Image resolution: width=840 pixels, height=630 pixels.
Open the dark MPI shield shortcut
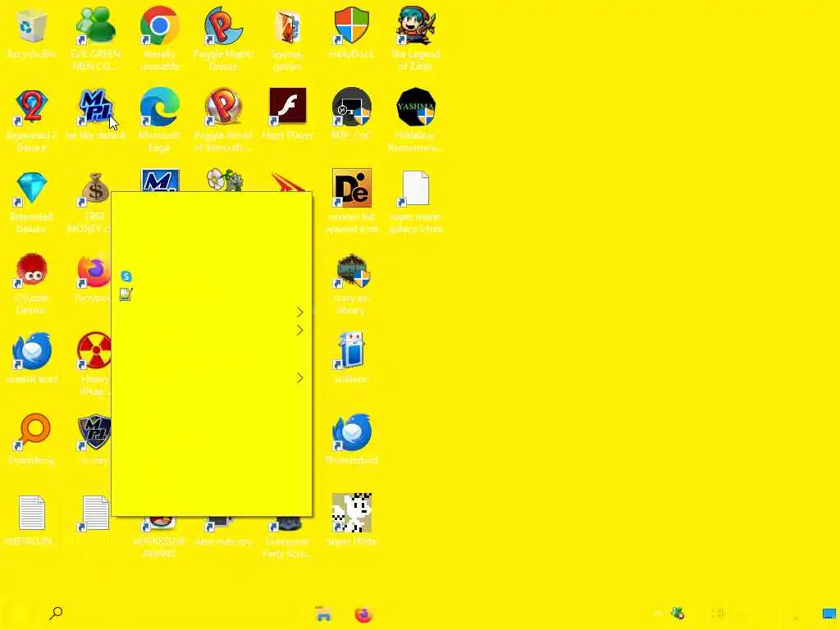(94, 431)
